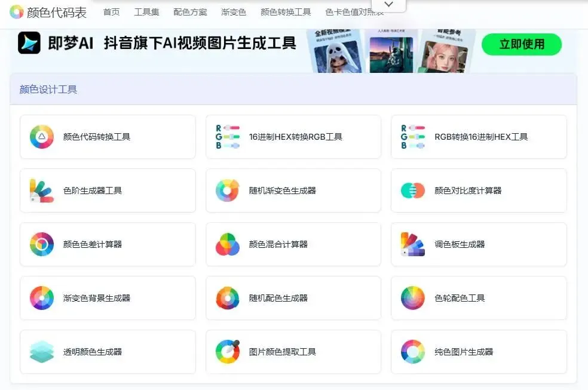Viewport: 588px width, 390px height.
Task: Open the RGB转换16进制HEX tool icon
Action: 412,136
